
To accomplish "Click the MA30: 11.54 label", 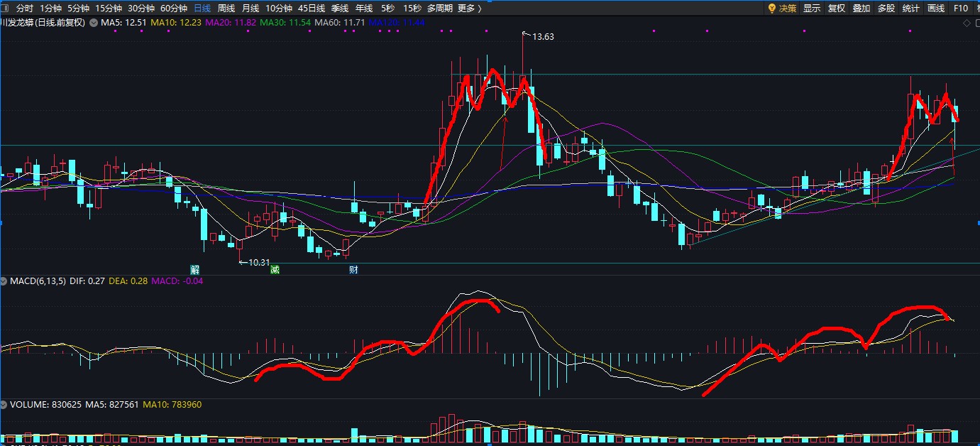I will [285, 23].
